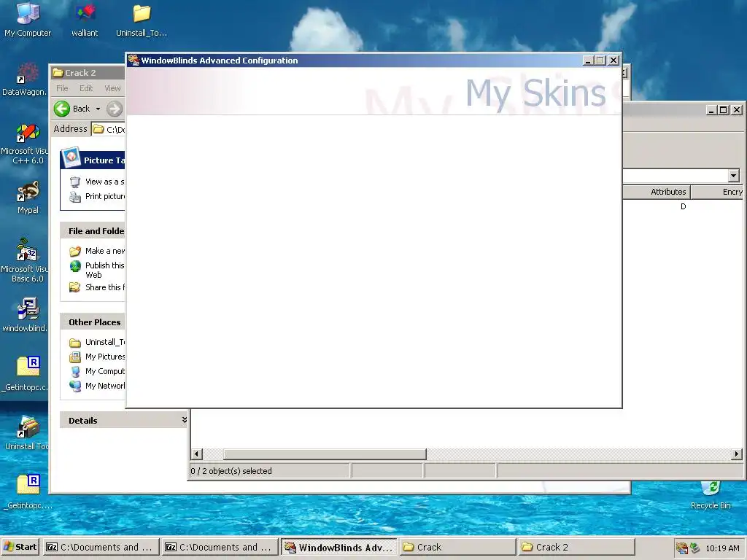The image size is (747, 560).
Task: Click the Back arrow in Crack 2 window
Action: 62,109
